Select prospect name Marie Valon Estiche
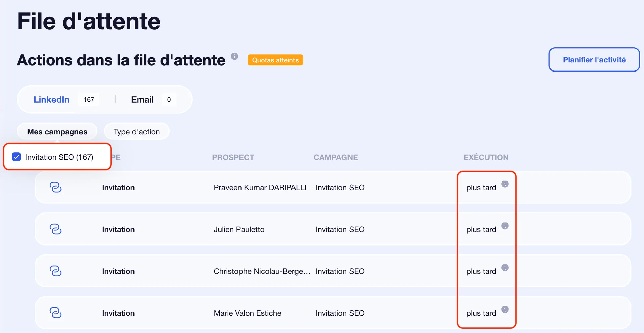 [x=248, y=313]
